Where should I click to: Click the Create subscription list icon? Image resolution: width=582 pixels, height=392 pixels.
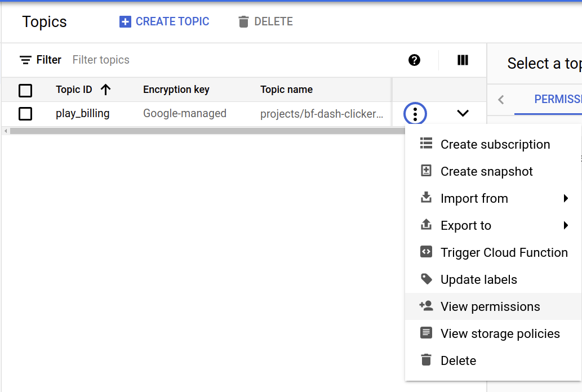426,144
